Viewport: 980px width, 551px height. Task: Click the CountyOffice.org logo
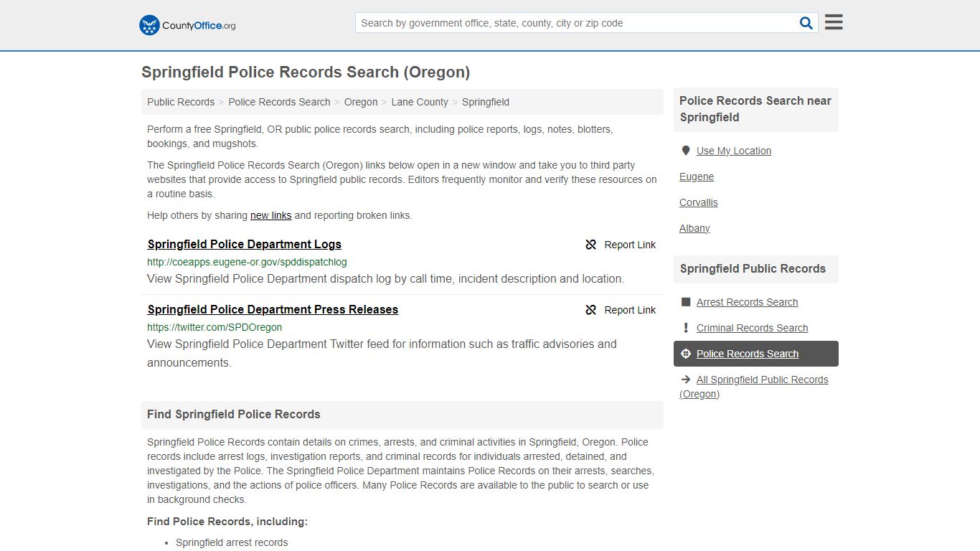tap(187, 25)
